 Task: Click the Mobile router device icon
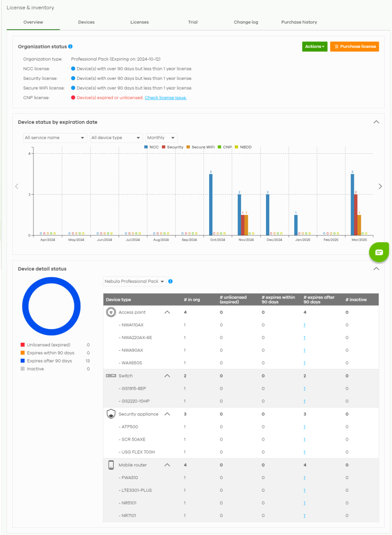[111, 465]
